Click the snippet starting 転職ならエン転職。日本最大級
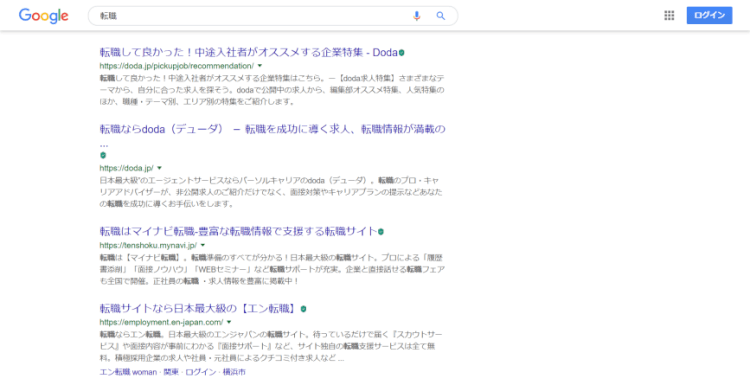 (x=271, y=346)
